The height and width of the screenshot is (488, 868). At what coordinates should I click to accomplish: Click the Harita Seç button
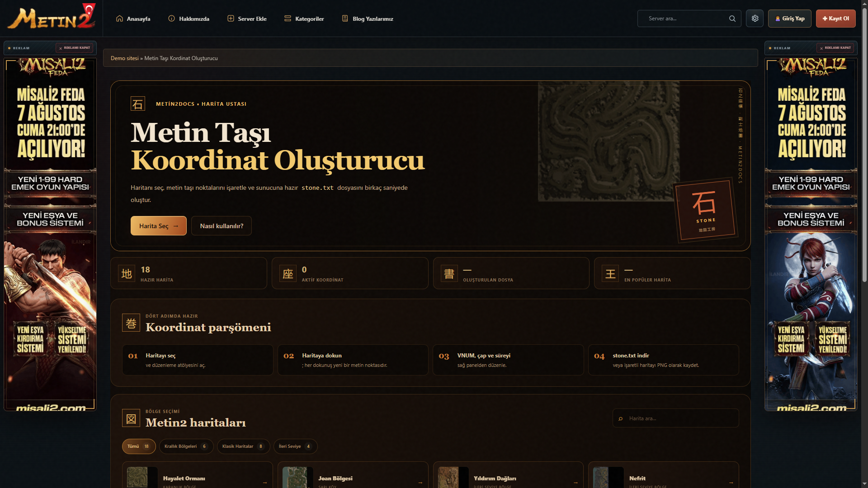pyautogui.click(x=159, y=226)
